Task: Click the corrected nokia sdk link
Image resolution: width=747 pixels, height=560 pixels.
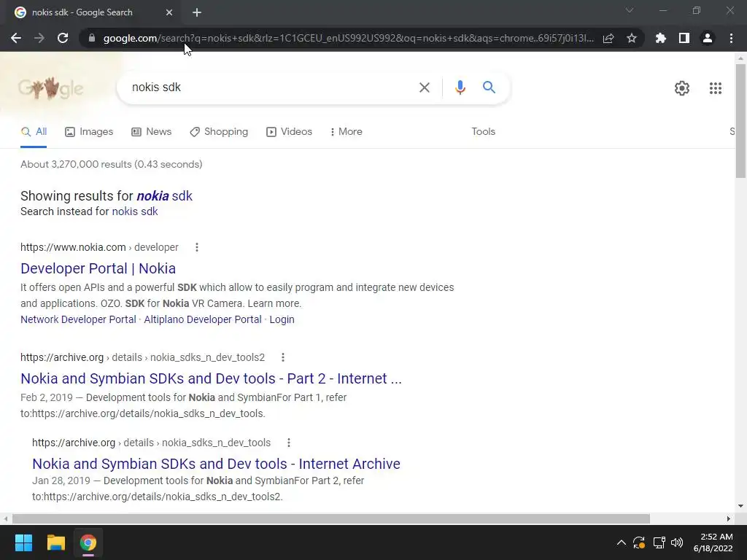Action: pos(164,196)
